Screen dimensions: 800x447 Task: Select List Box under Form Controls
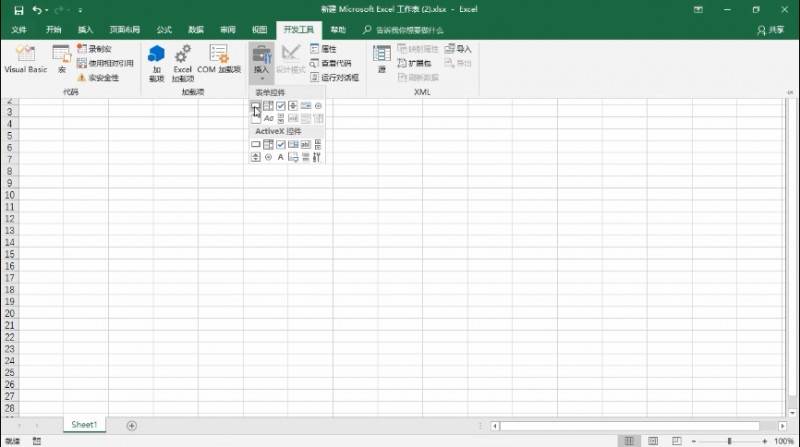306,106
